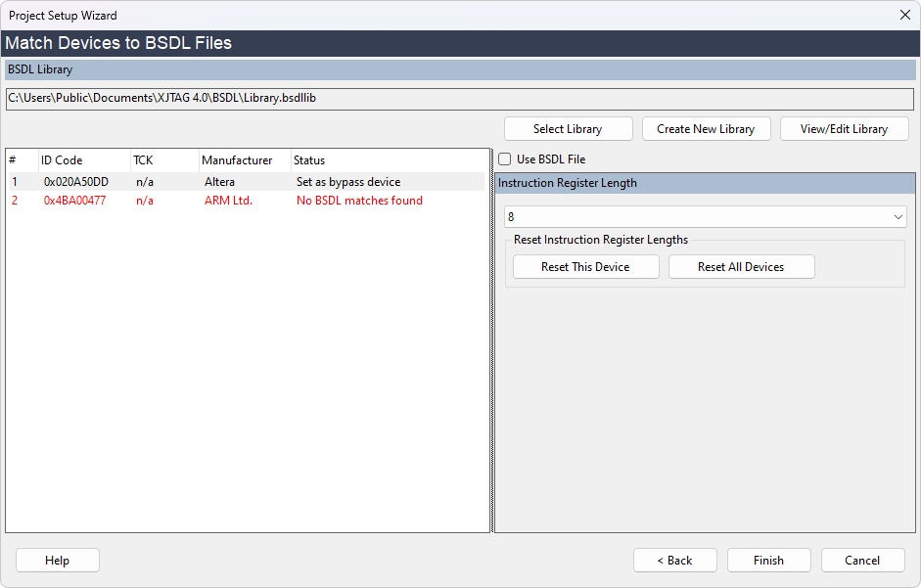This screenshot has height=588, width=921.
Task: Click Finish to complete the wizard
Action: tap(768, 561)
